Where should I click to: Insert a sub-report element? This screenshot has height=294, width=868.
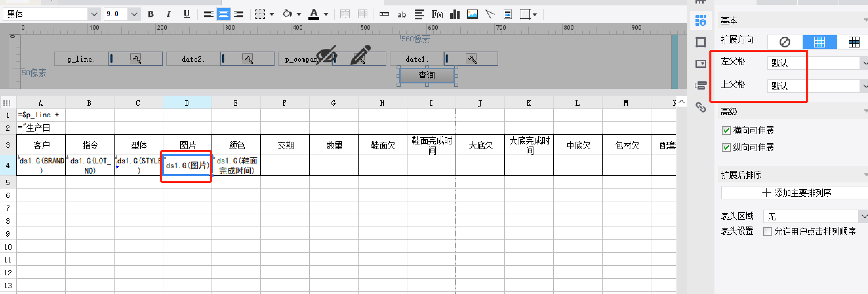point(508,14)
